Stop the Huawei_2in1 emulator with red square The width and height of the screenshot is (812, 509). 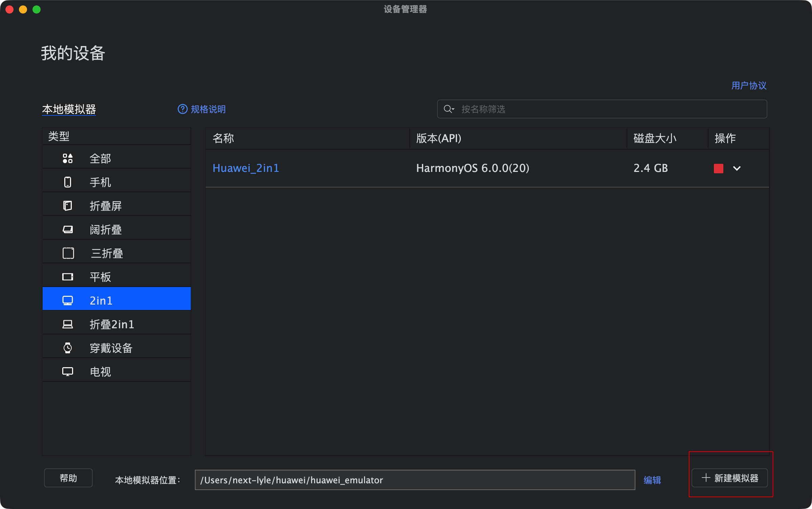coord(718,168)
